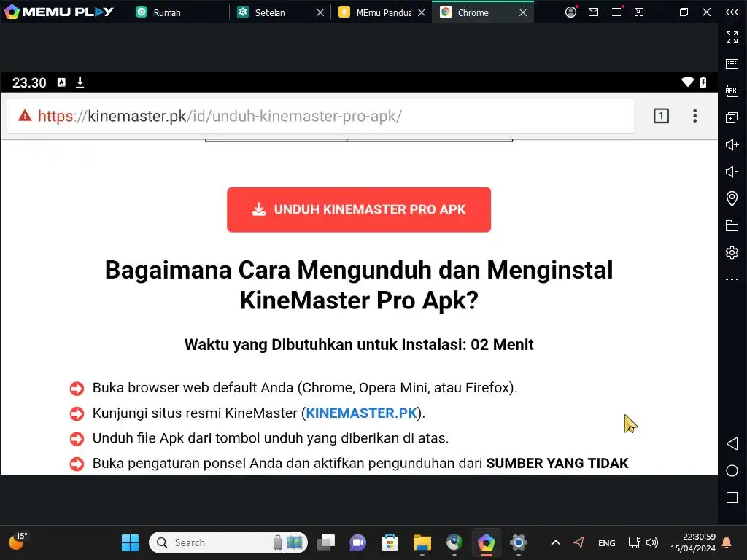The image size is (747, 560).
Task: Open MEmu settings gear in sidebar
Action: [x=732, y=252]
